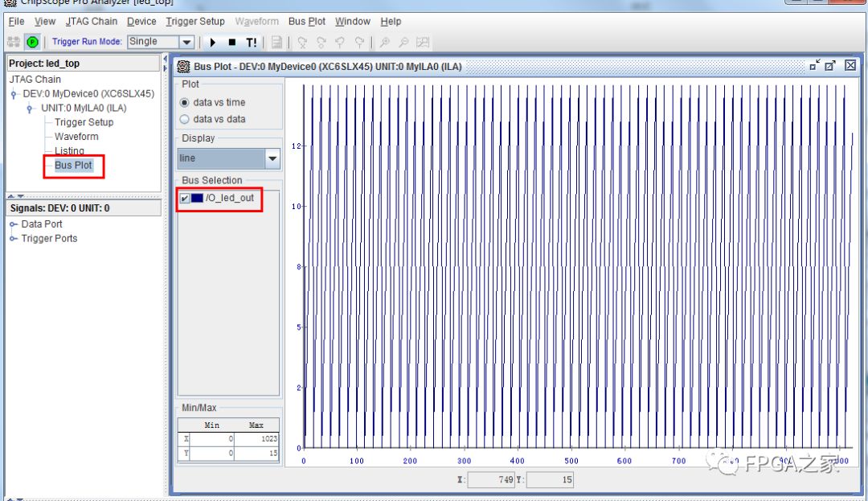Viewport: 868px width, 501px height.
Task: Click the /O_led_out blue color swatch
Action: point(197,198)
